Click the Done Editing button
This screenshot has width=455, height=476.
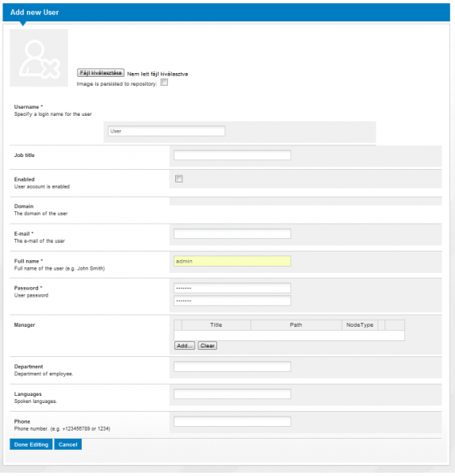31,444
